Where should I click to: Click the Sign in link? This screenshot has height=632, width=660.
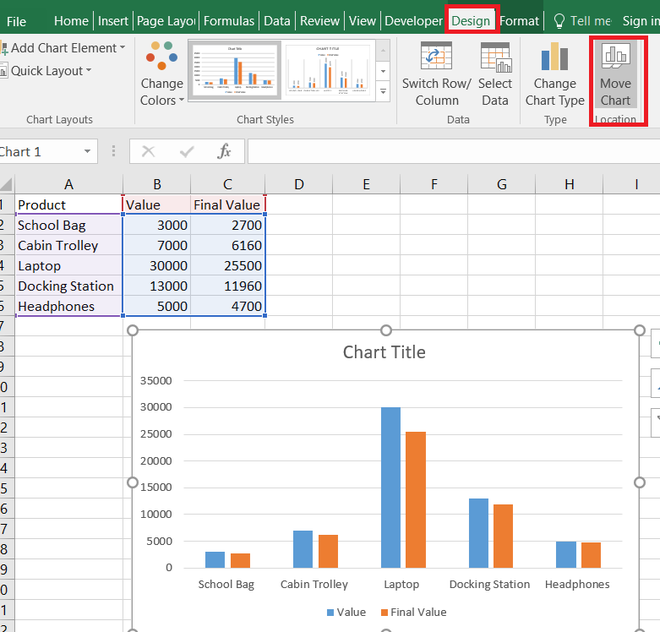641,21
